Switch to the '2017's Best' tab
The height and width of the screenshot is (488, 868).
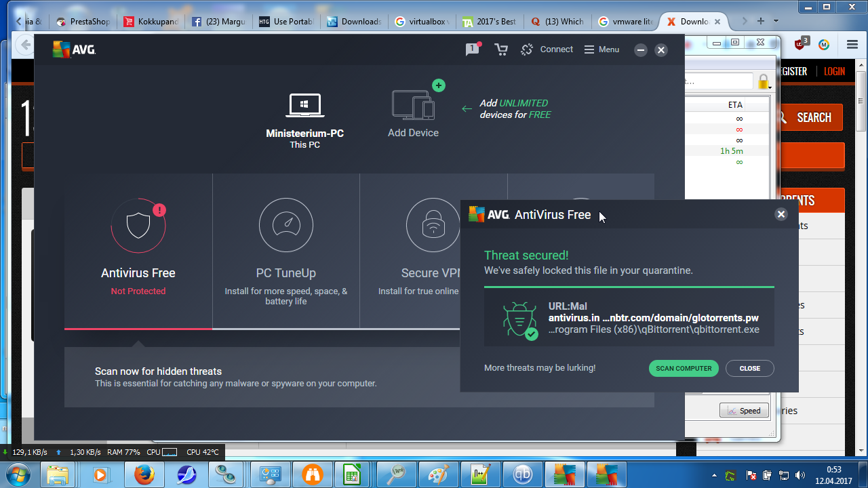point(490,22)
